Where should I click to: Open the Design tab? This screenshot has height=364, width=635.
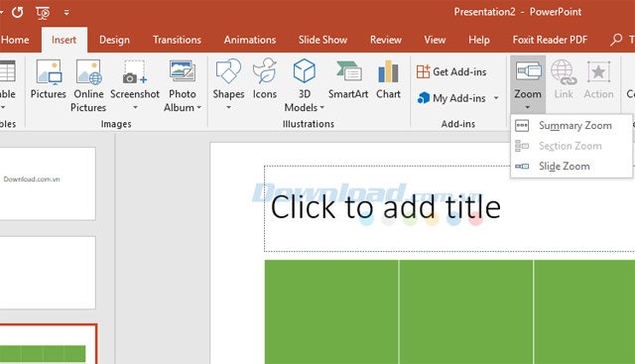pyautogui.click(x=115, y=40)
